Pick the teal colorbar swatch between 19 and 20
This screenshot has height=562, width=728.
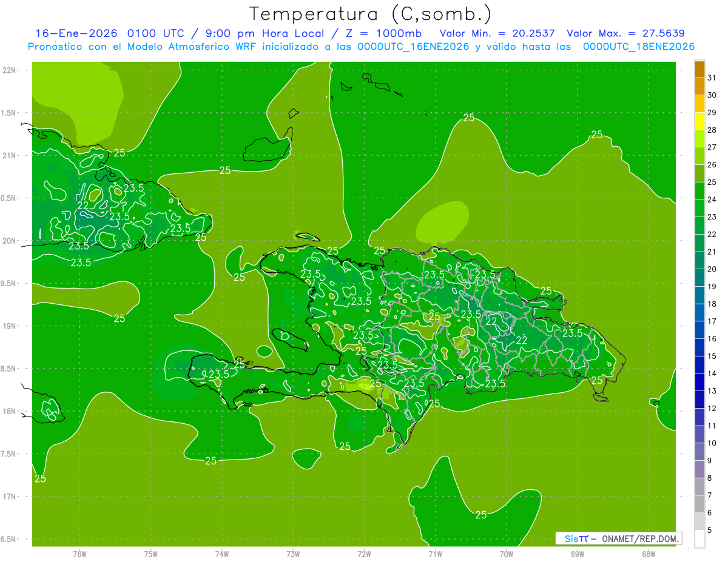699,278
